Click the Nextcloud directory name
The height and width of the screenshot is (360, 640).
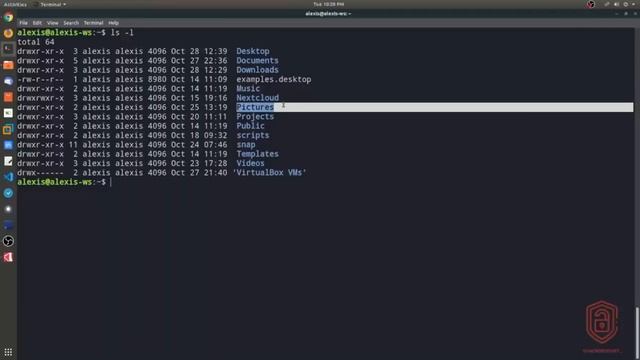pos(257,98)
